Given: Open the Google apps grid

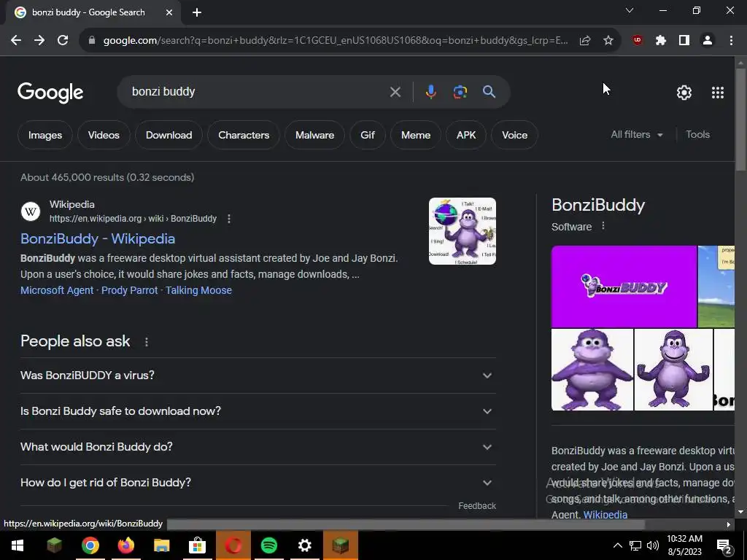Looking at the screenshot, I should click(718, 93).
